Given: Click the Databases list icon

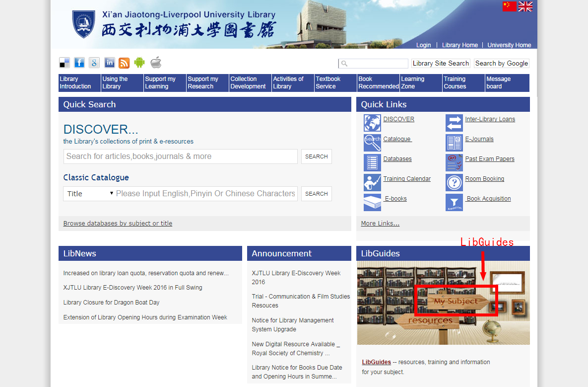Looking at the screenshot, I should point(372,162).
